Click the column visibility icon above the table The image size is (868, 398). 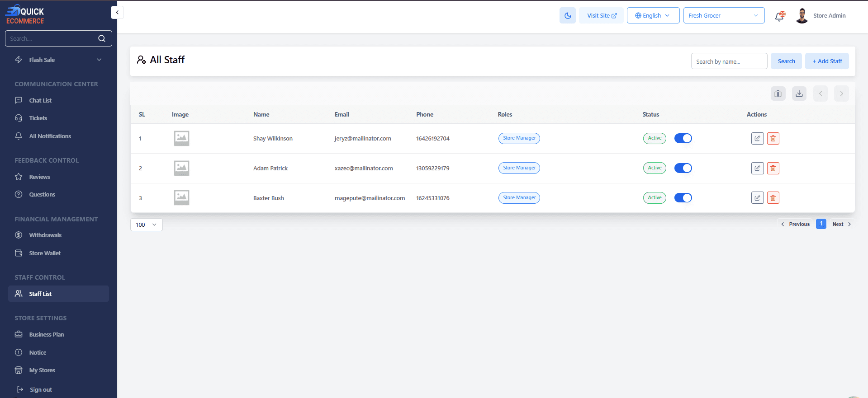coord(778,94)
